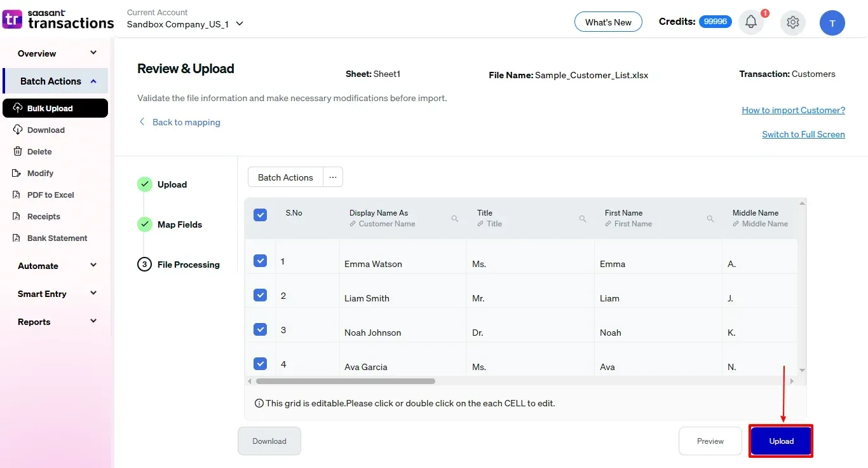Click the Credits 99996 badge
Viewport: 868px width, 468px height.
(715, 22)
